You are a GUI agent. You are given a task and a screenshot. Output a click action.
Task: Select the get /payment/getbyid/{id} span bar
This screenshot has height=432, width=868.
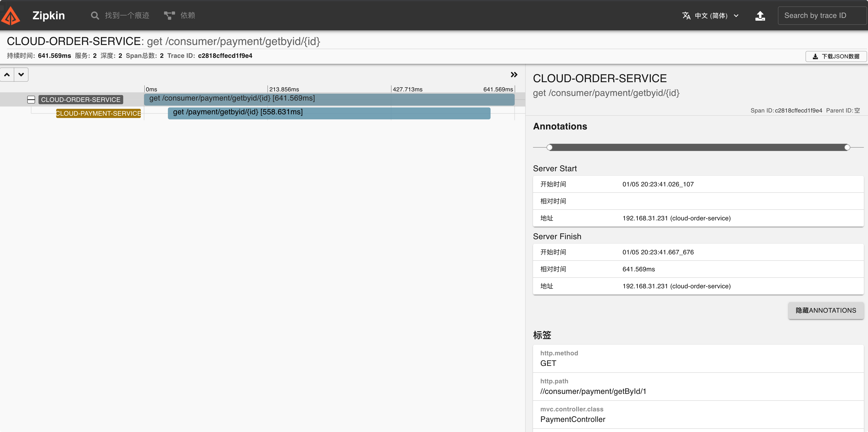pos(329,113)
